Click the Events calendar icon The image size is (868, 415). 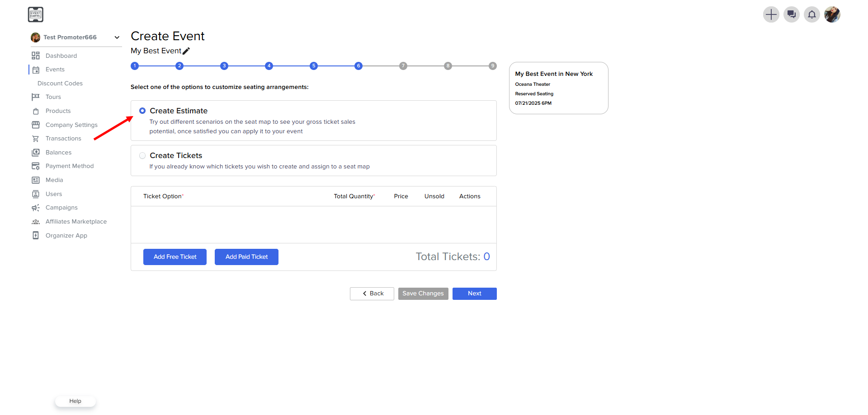(x=36, y=70)
